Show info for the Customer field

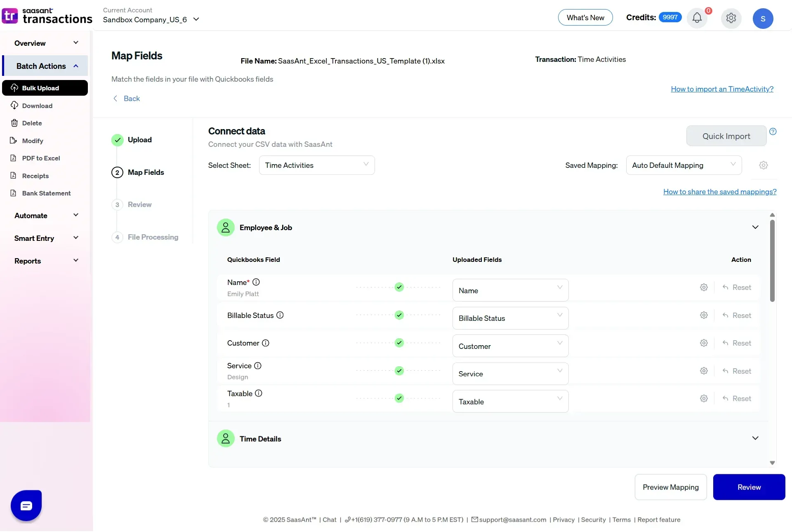click(x=266, y=343)
